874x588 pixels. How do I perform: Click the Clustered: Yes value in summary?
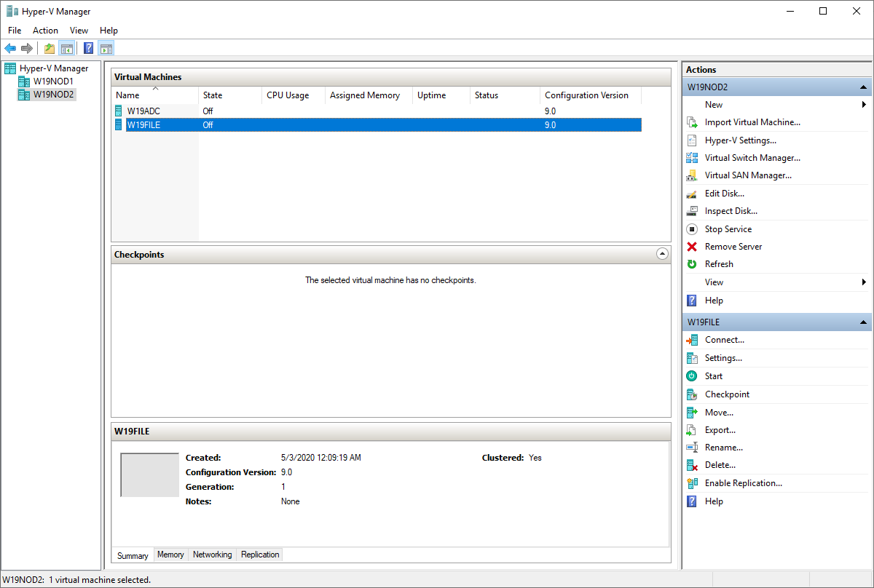pyautogui.click(x=535, y=458)
